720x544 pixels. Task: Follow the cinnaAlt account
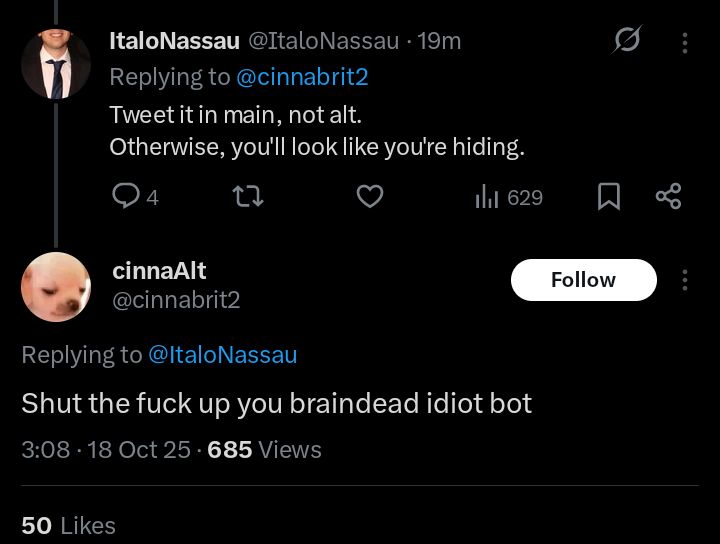(x=583, y=280)
